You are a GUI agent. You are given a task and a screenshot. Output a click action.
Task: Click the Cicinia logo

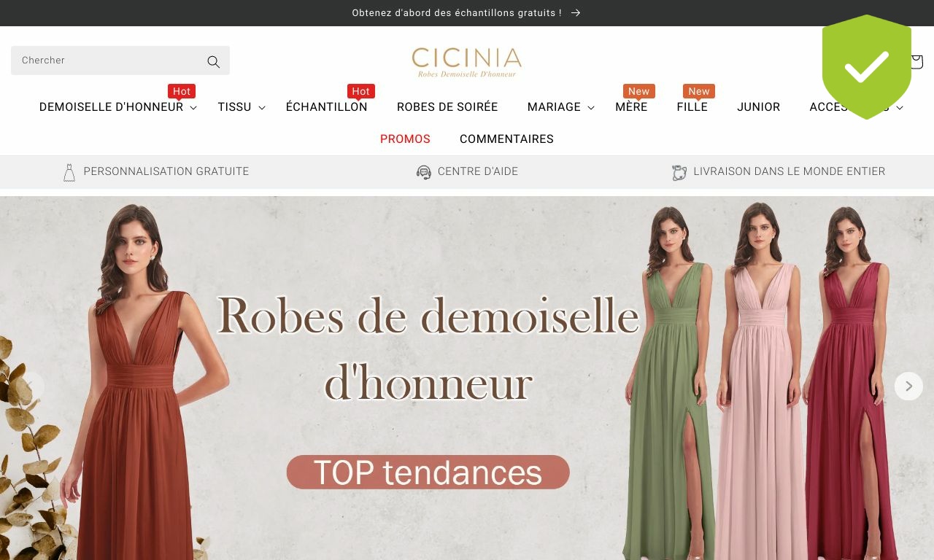467,63
